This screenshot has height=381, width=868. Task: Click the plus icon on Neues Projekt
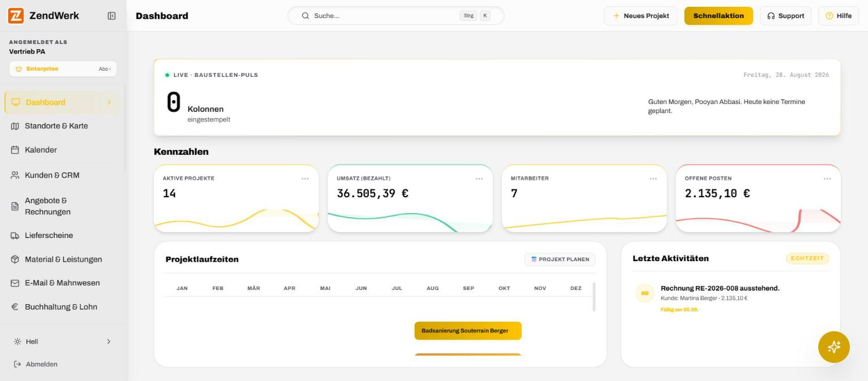[617, 16]
